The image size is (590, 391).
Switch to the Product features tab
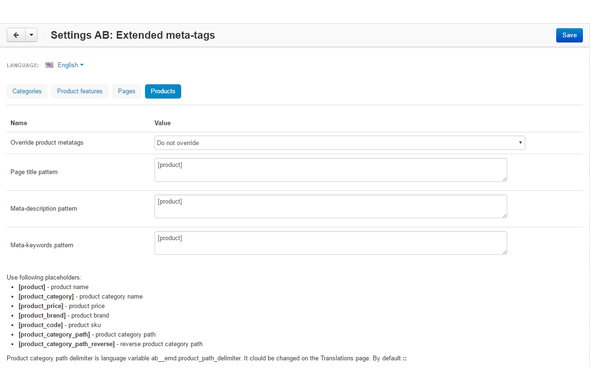coord(79,91)
